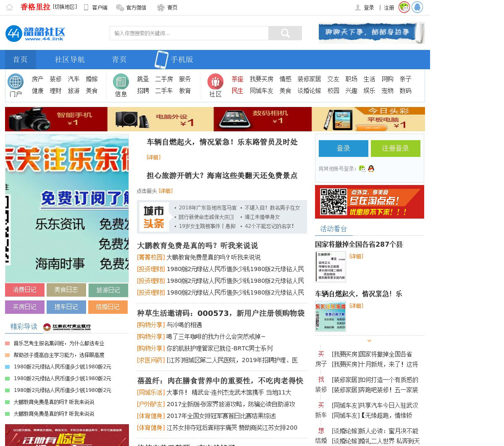Viewport: 504px width, 446px height.
Task: Open the 门户 globe portal icon
Action: [x=16, y=81]
